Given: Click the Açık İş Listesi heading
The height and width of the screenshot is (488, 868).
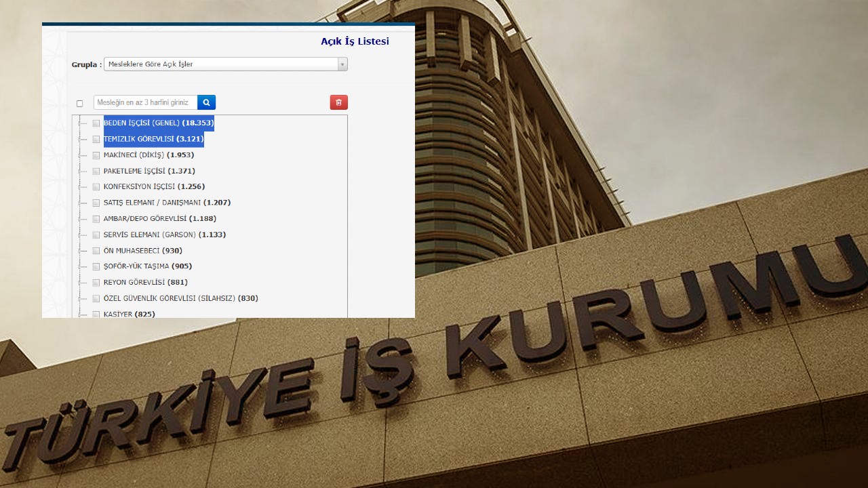Looking at the screenshot, I should pos(355,41).
